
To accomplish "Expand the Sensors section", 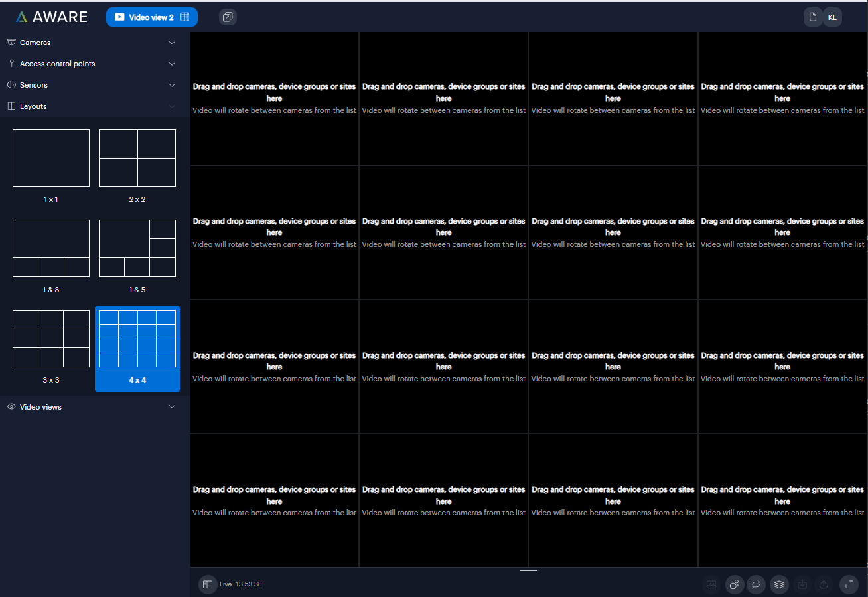I will [x=92, y=84].
